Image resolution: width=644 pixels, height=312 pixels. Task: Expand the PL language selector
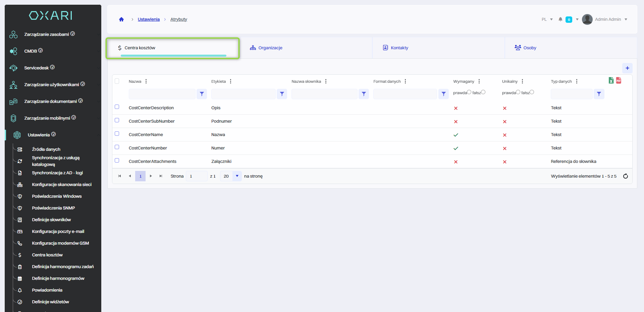(547, 19)
